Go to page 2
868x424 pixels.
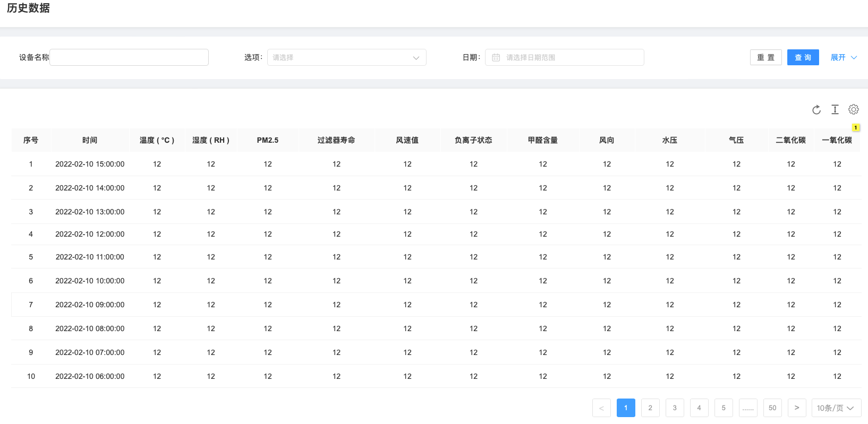pyautogui.click(x=650, y=408)
